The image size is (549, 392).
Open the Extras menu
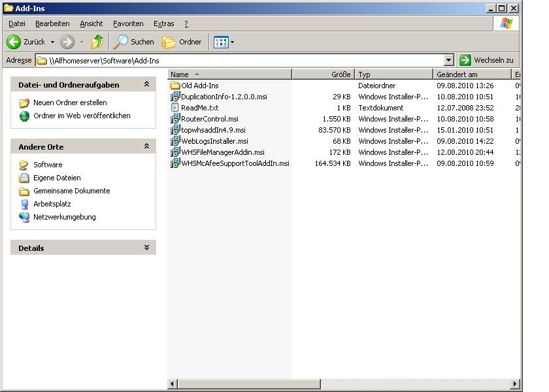coord(164,24)
